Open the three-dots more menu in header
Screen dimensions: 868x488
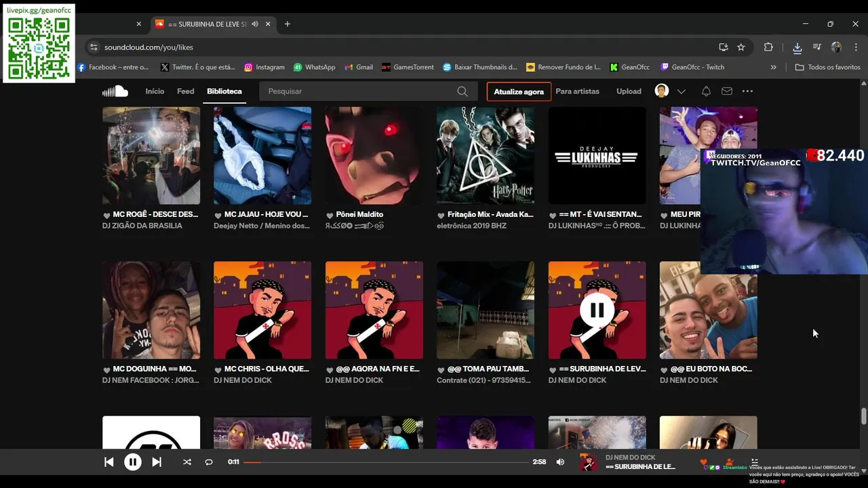tap(747, 91)
